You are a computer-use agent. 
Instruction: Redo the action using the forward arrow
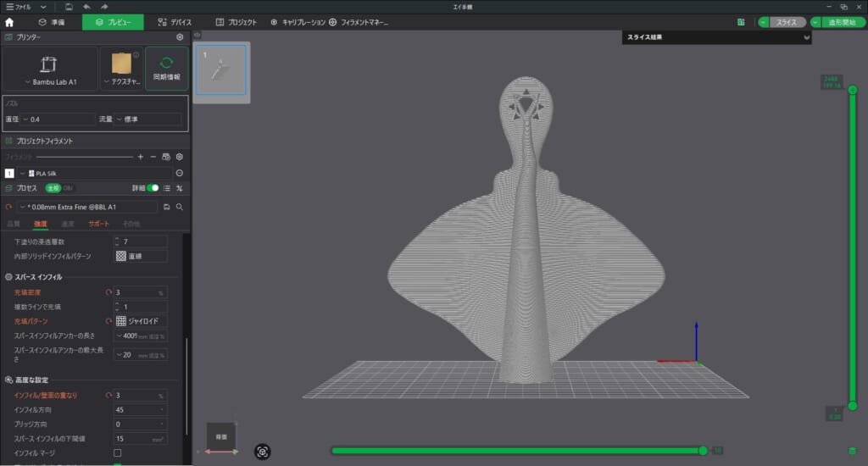click(x=104, y=7)
